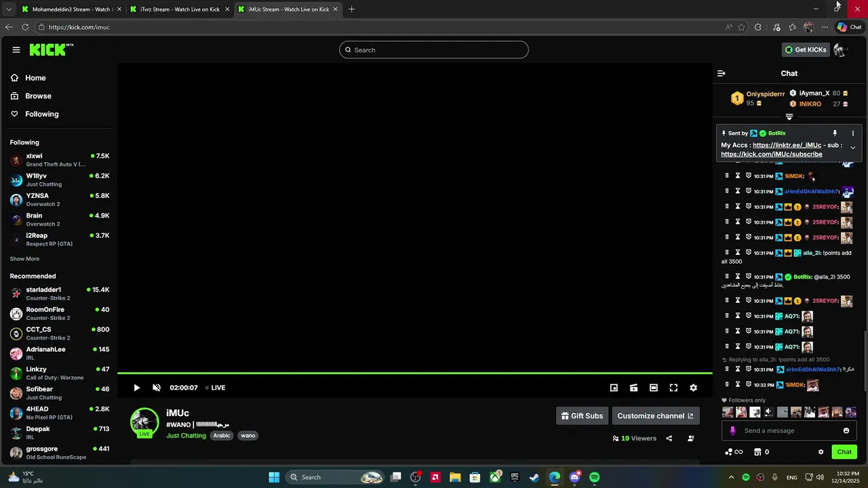Timeout aHmEdGhAlWaShh7 on first 10:31 PM message
868x488 pixels.
[x=738, y=191]
